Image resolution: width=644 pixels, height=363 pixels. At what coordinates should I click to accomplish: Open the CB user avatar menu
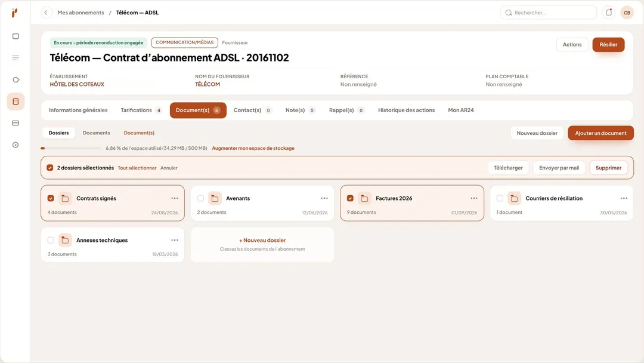tap(627, 13)
